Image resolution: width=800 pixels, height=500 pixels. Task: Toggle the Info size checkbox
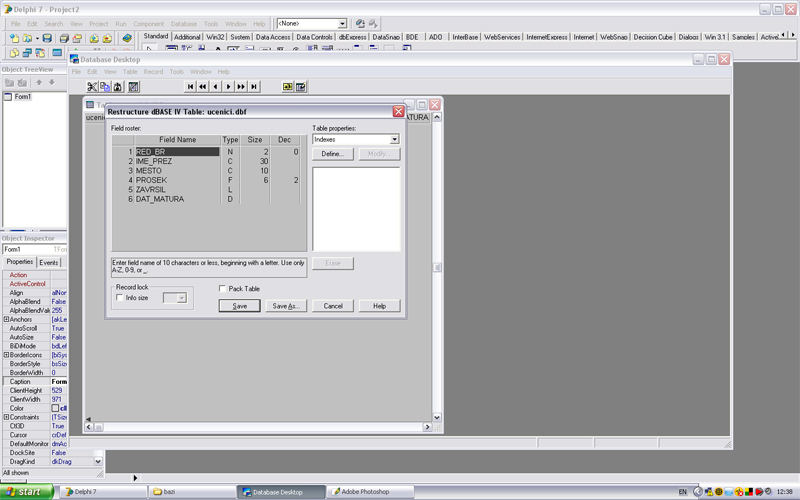[x=120, y=298]
